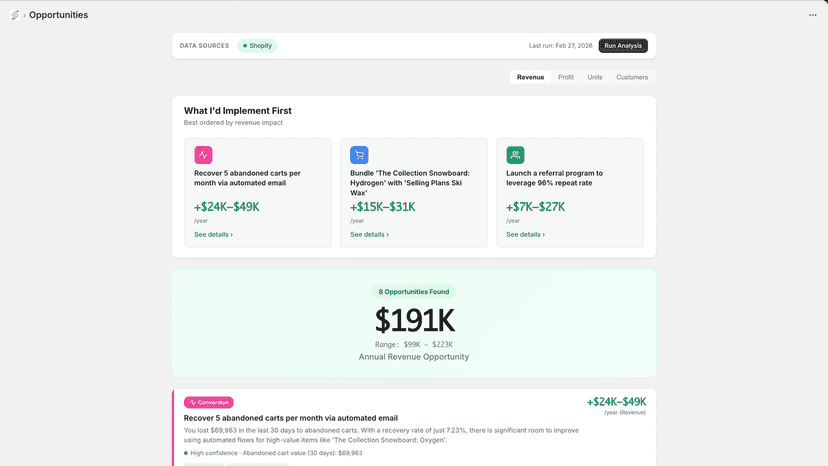Image resolution: width=828 pixels, height=466 pixels.
Task: Click the $191K annual revenue figure
Action: coord(414,320)
